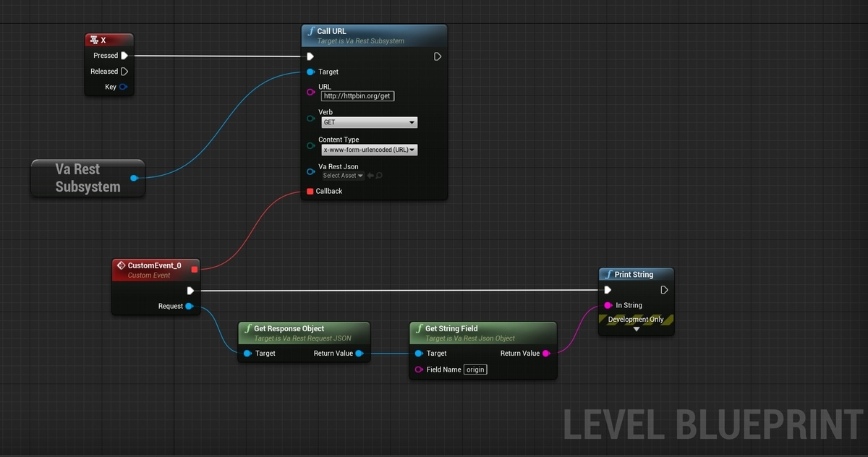
Task: Click the Field Name box containing origin
Action: coord(475,370)
